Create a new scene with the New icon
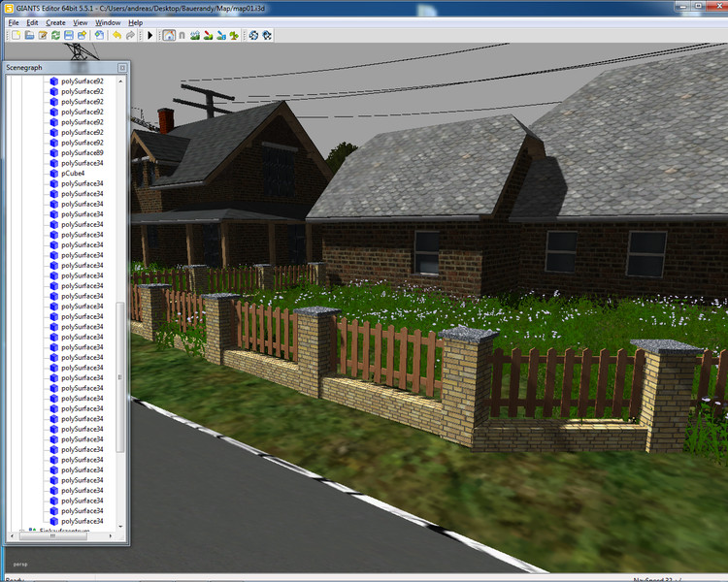 [17, 35]
